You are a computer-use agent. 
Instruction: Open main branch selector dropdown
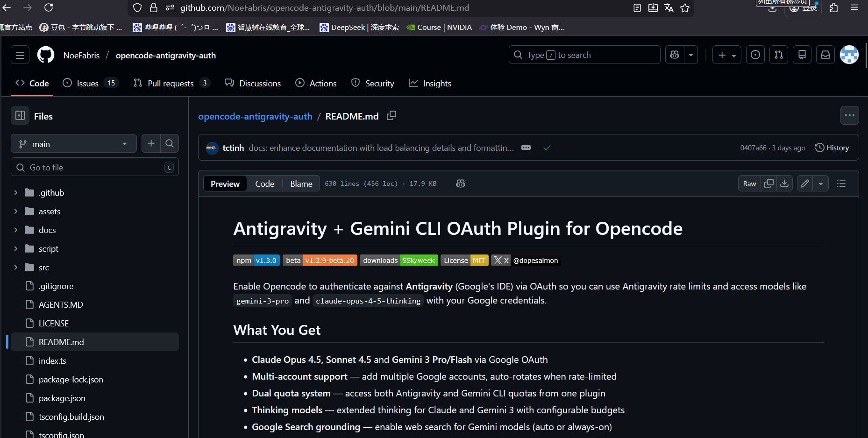click(x=74, y=144)
